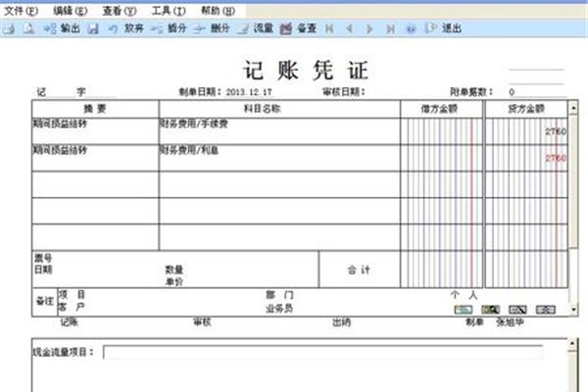Click the print icon in the toolbar
Image resolution: width=588 pixels, height=392 pixels.
(9, 28)
